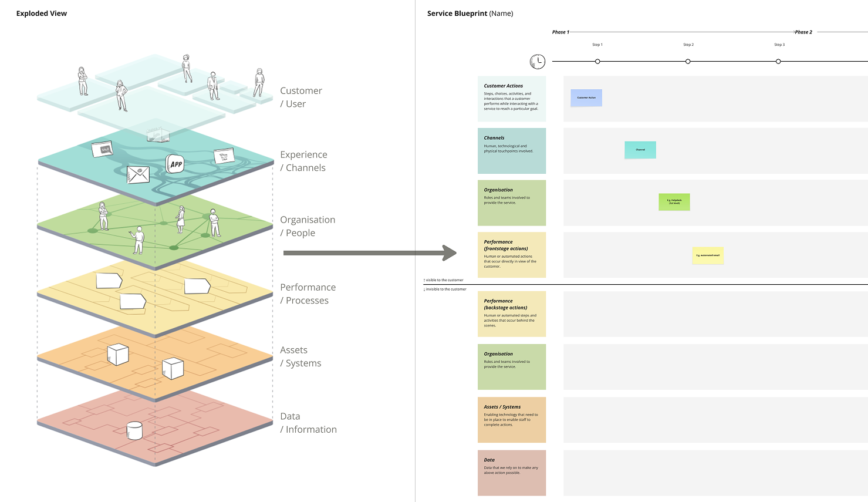Click the "Assets / Systems" exploded-view layer label
868x502 pixels.
[300, 357]
